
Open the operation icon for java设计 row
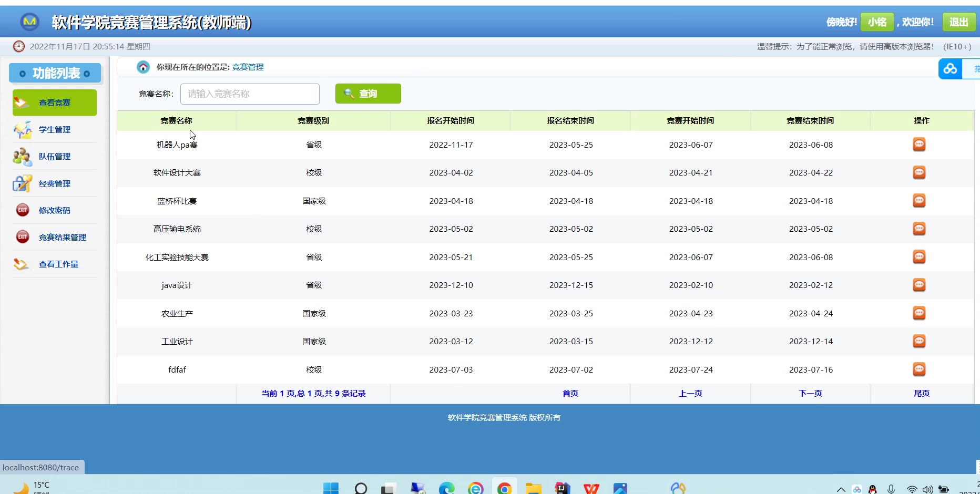(x=918, y=285)
